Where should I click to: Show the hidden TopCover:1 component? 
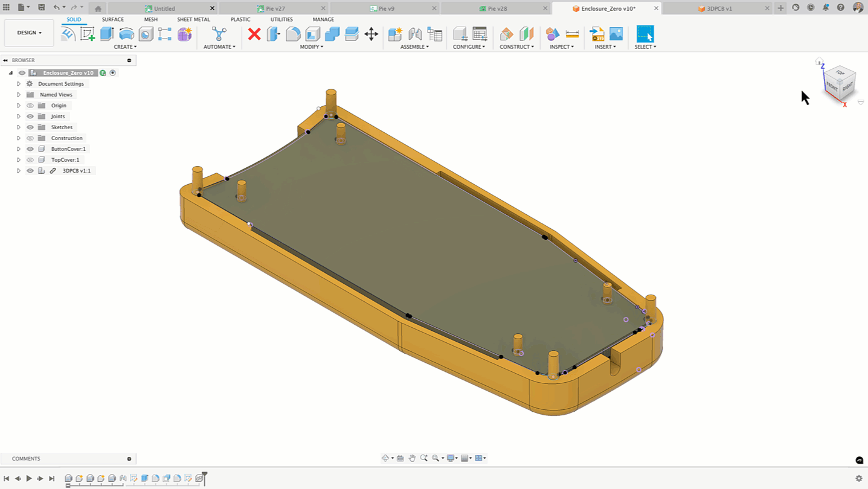[30, 160]
